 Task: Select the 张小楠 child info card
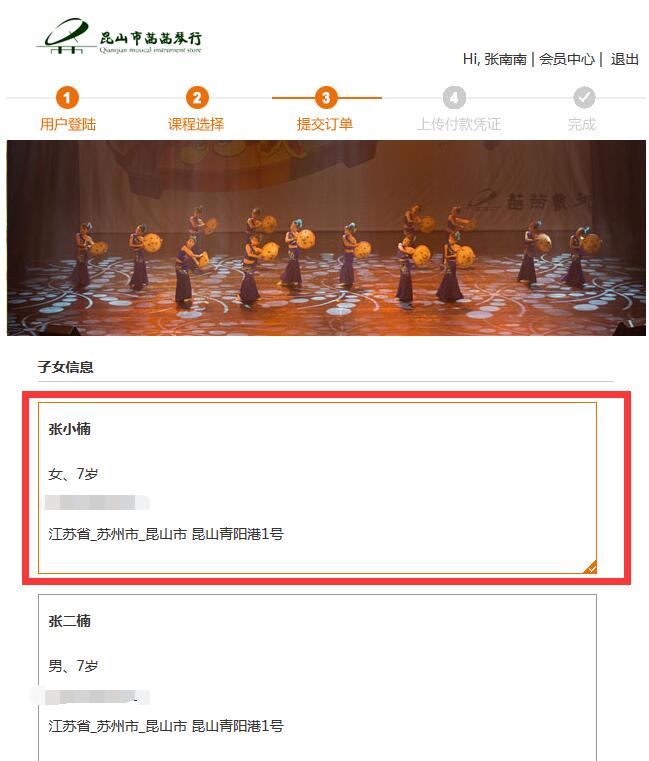pos(317,488)
